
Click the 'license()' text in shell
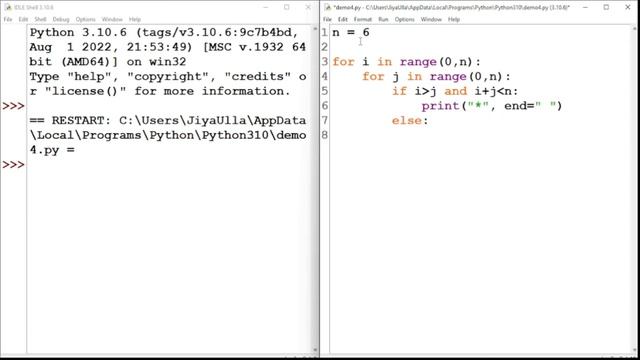click(85, 91)
